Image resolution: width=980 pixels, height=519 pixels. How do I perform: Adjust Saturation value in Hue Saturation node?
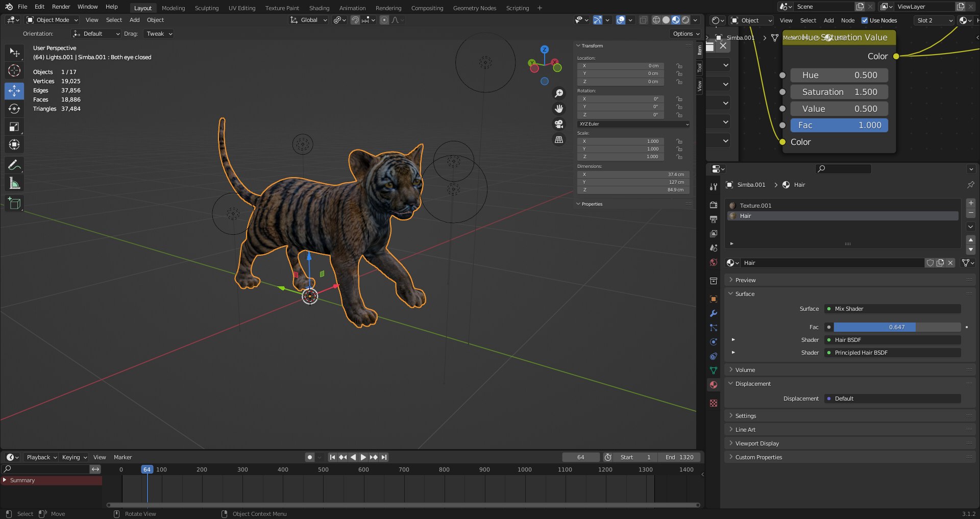pyautogui.click(x=839, y=92)
